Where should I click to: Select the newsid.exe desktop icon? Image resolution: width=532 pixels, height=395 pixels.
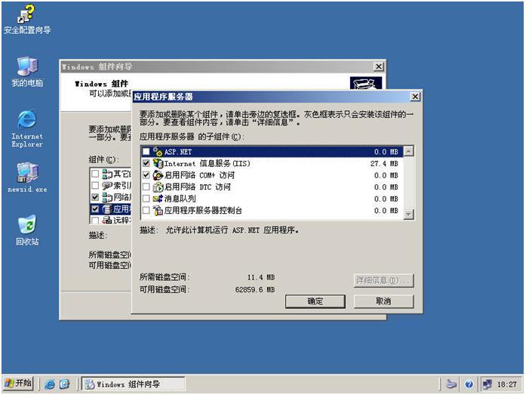click(x=26, y=172)
